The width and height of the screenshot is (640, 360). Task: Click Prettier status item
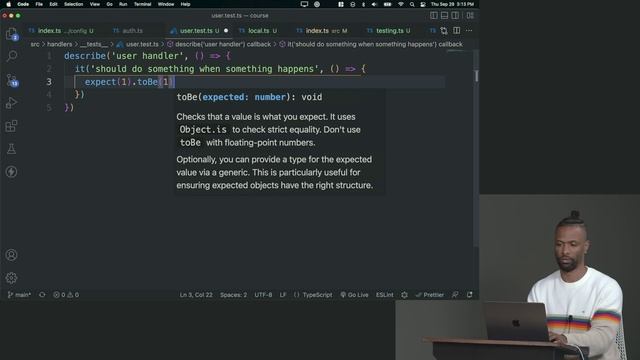[430, 295]
